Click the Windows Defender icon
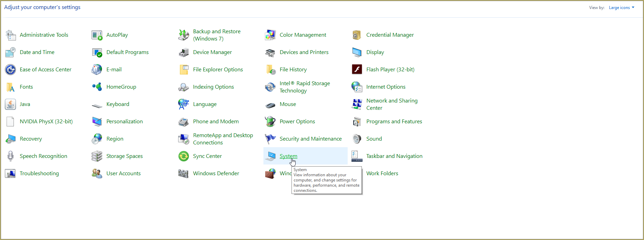Screen dimensions: 644x240 (x=184, y=174)
